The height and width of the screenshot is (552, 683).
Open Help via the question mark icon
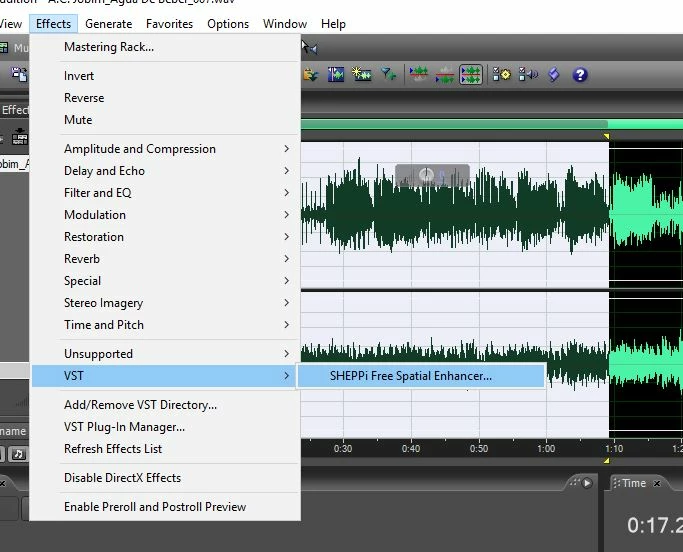click(x=580, y=75)
